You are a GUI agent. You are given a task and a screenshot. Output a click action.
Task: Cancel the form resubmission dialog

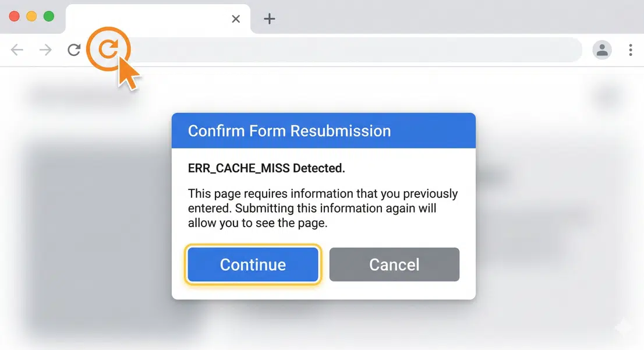coord(394,264)
